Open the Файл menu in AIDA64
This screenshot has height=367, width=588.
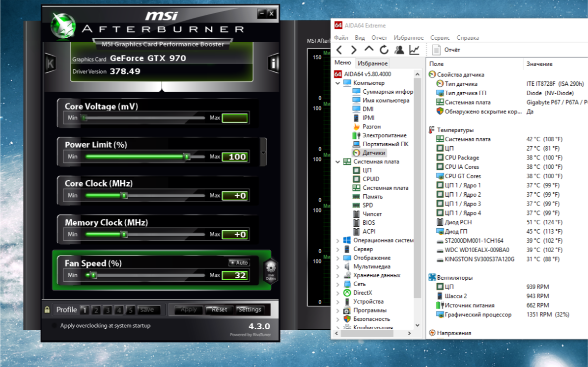pyautogui.click(x=341, y=37)
